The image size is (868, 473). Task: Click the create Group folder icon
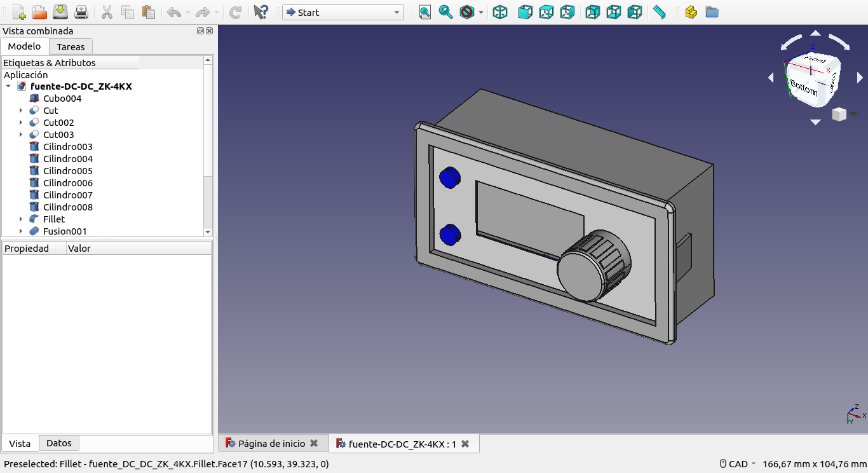tap(712, 12)
